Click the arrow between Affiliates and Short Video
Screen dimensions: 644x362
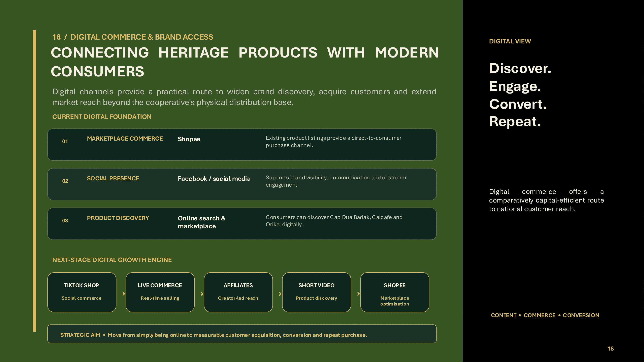[x=280, y=294]
